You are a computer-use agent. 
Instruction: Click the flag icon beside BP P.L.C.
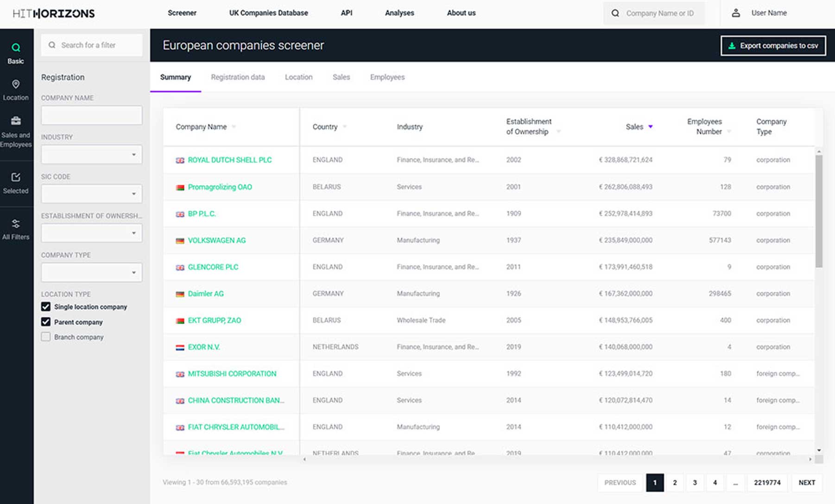[x=180, y=214]
